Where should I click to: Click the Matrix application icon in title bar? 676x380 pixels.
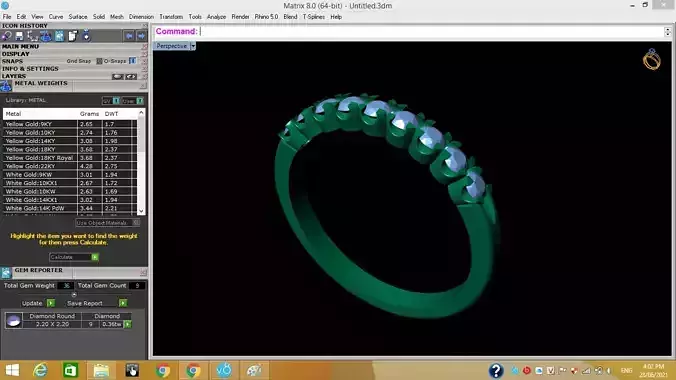(x=5, y=6)
